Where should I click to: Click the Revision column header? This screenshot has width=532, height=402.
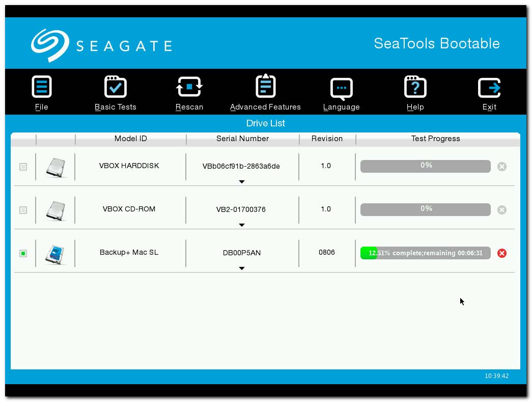click(327, 139)
